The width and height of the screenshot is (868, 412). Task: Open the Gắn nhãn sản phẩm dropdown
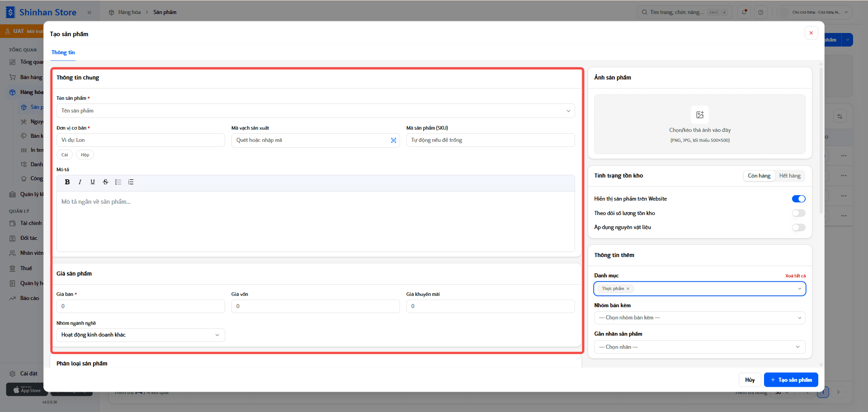pyautogui.click(x=700, y=347)
